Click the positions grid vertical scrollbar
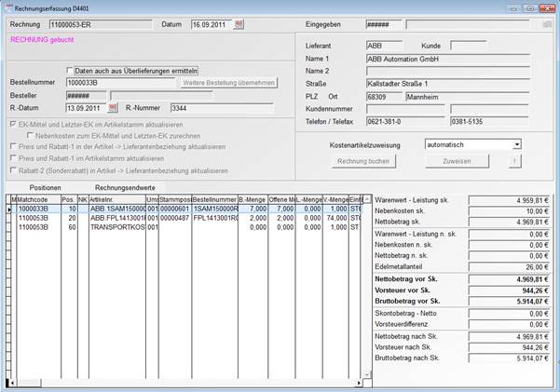Image resolution: width=560 pixels, height=392 pixels. point(365,279)
